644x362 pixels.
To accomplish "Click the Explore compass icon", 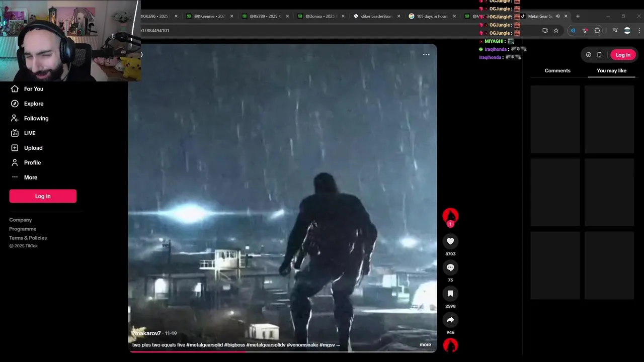I will click(15, 104).
